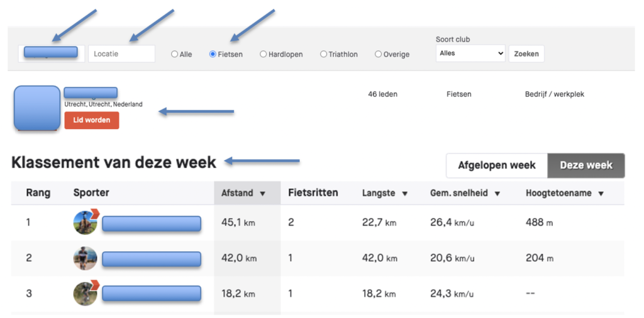Open rank 1 athlete's profile picture
Screen dimensions: 644x318
(85, 222)
